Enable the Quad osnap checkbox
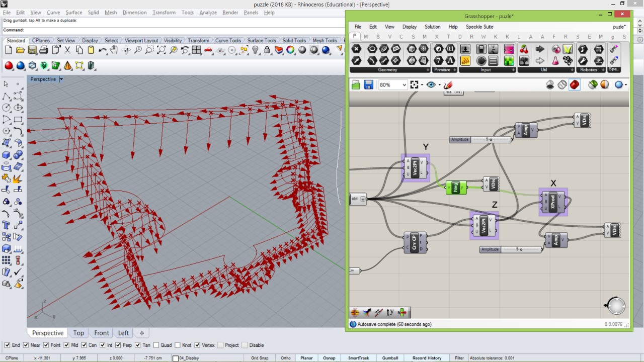The height and width of the screenshot is (362, 644). 156,345
